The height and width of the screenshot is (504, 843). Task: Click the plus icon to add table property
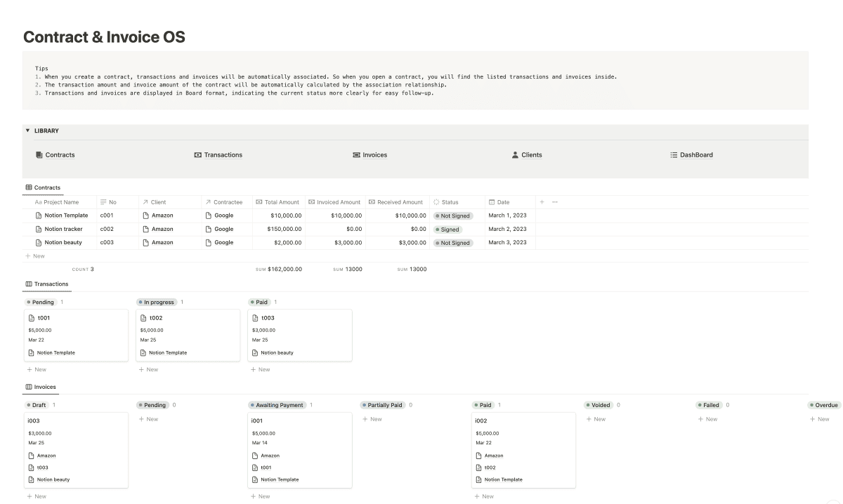[542, 201]
